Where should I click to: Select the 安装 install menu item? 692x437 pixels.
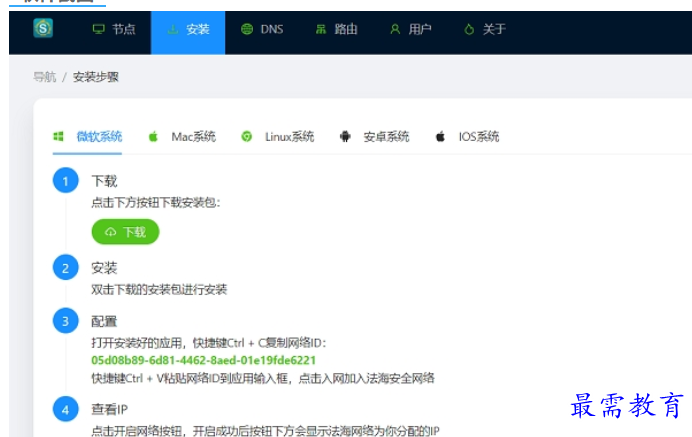(x=188, y=30)
